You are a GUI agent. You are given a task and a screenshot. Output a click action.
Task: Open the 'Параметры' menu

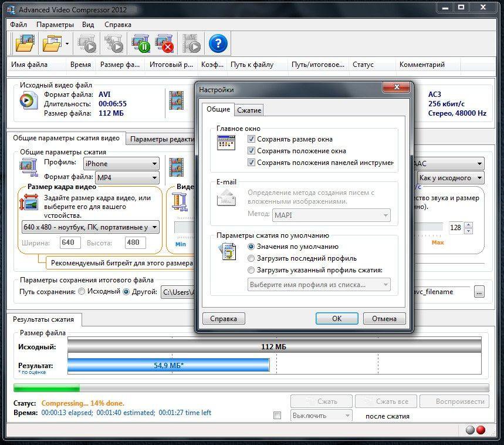55,25
